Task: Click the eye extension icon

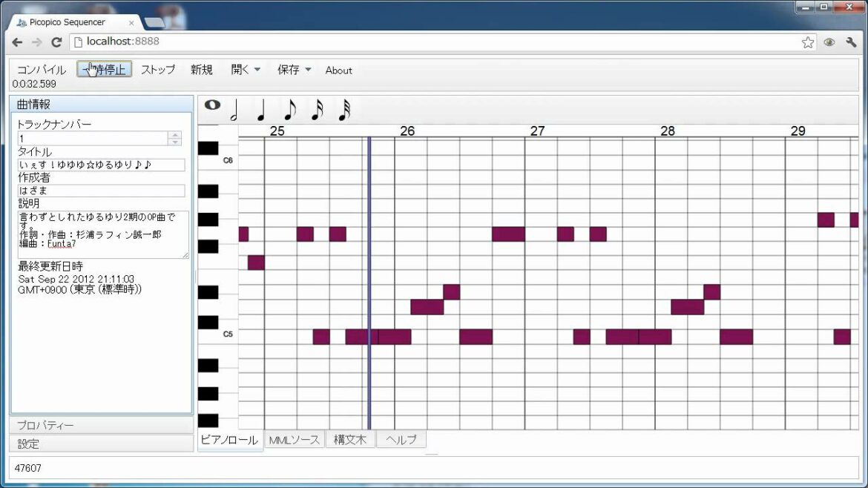Action: [x=829, y=42]
